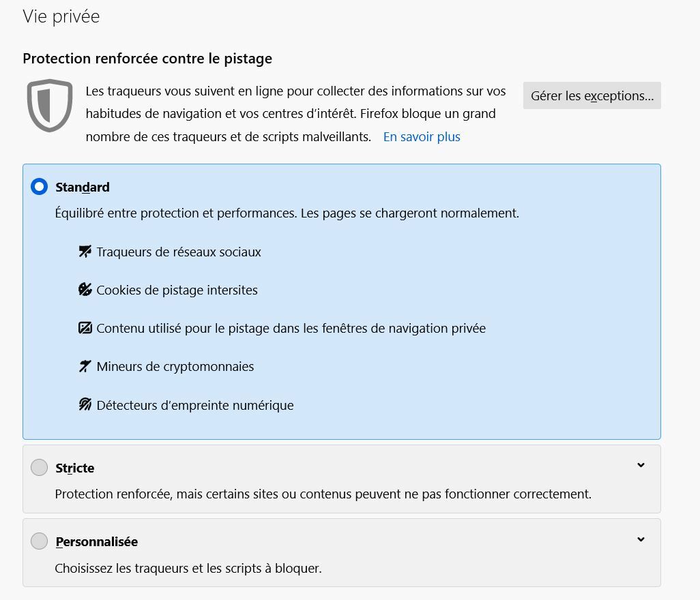Click the Personnalisée label text
700x600 pixels.
pos(97,542)
